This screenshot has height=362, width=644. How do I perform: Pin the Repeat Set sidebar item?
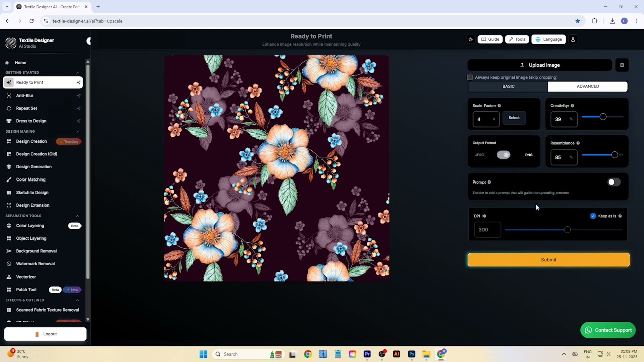78,108
